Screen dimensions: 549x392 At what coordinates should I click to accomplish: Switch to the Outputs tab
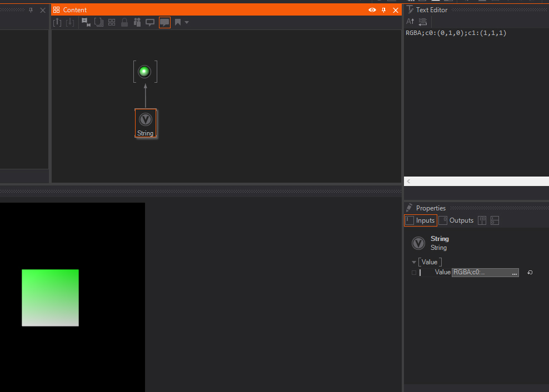(456, 220)
